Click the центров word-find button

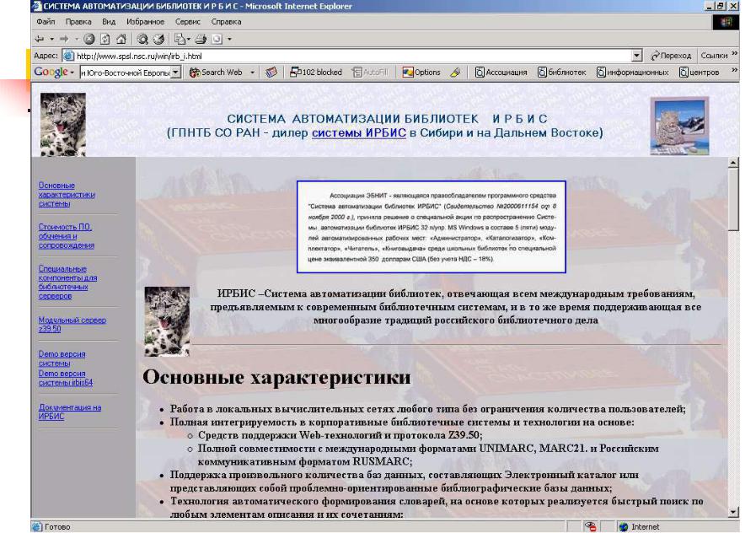699,73
